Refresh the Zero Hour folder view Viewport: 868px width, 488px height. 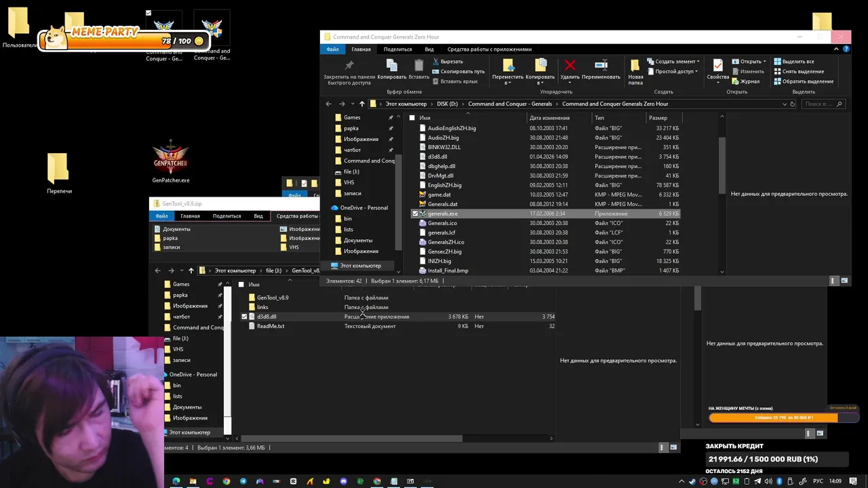(792, 104)
